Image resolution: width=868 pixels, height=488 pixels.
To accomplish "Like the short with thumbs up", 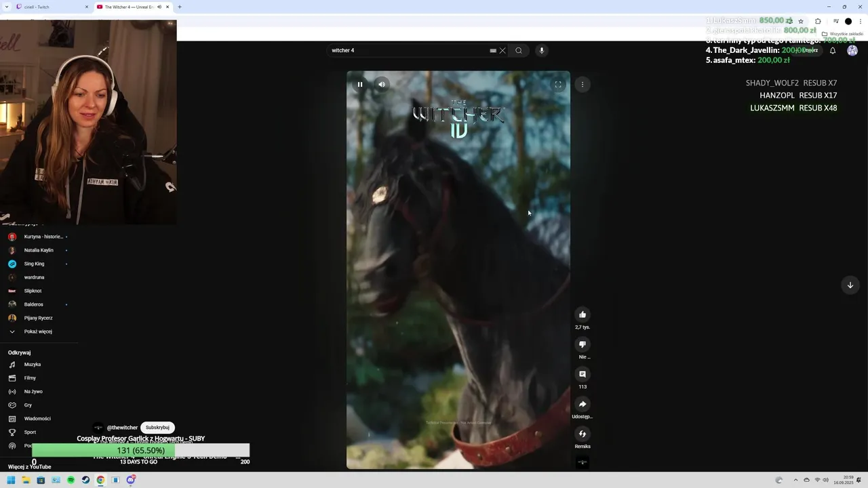I will click(583, 314).
